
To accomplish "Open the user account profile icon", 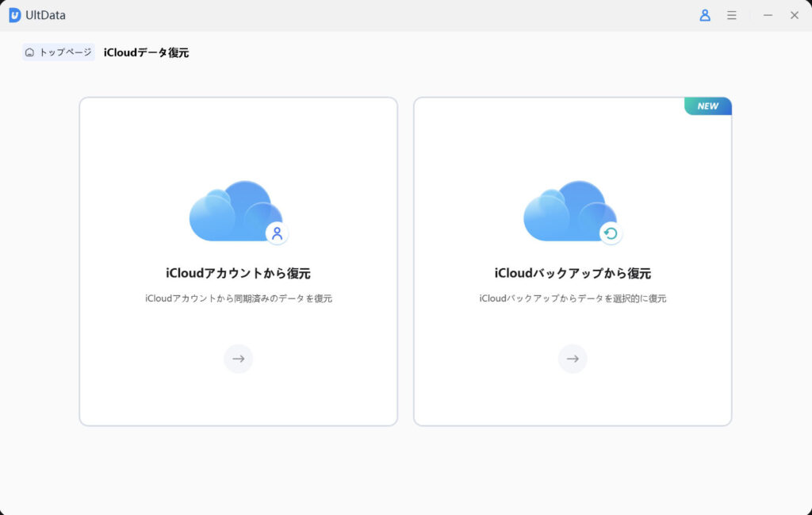I will 705,15.
